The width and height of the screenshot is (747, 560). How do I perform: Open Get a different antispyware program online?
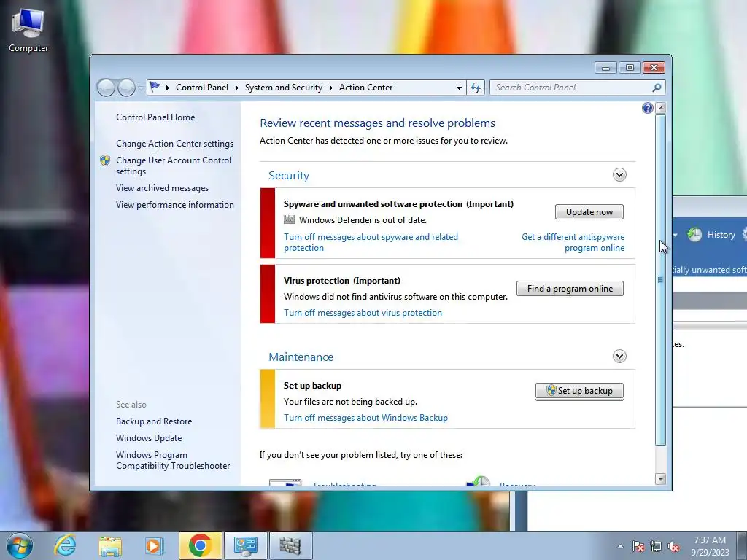pyautogui.click(x=573, y=242)
